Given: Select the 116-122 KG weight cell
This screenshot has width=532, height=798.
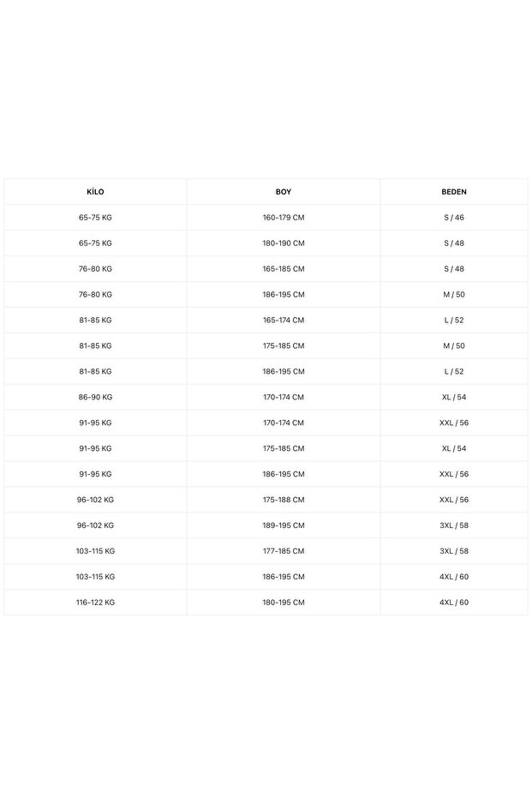Looking at the screenshot, I should 95,603.
